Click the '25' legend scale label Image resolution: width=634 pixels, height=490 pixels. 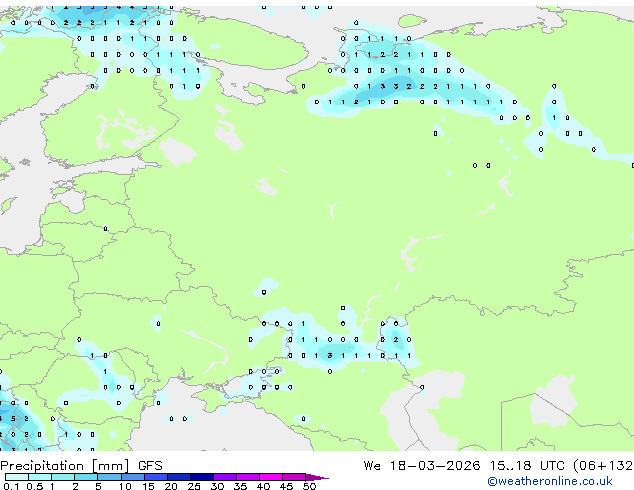194,486
